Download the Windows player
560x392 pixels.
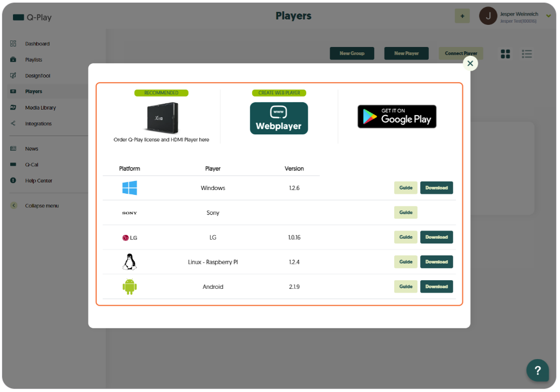coord(436,188)
